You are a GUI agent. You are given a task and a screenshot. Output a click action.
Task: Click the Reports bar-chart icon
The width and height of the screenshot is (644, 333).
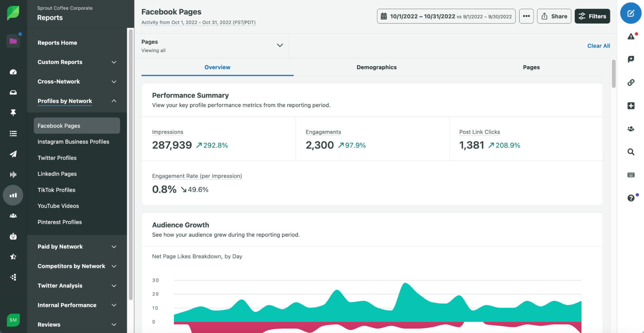(x=13, y=195)
